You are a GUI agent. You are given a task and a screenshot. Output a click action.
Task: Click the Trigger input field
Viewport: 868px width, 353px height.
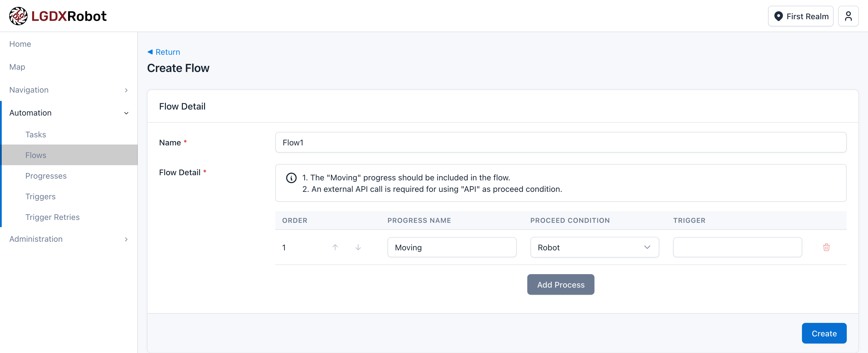click(x=737, y=247)
